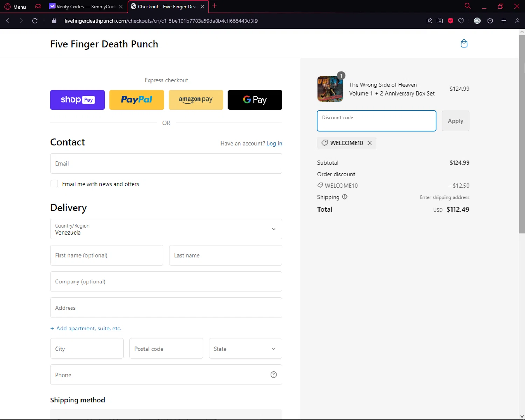Take a snapshot with camera icon
525x420 pixels.
[440, 21]
